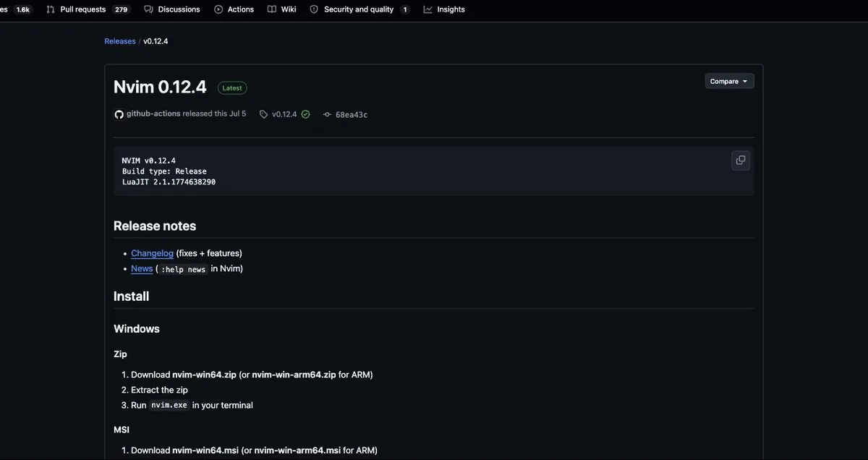
Task: Click the Discussions speech bubble icon
Action: (x=148, y=9)
